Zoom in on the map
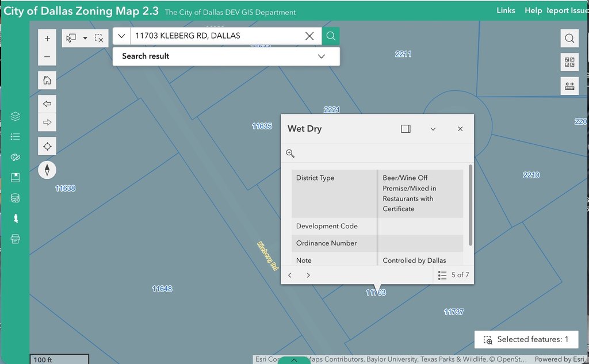Viewport: 589px width, 364px height. [x=47, y=39]
